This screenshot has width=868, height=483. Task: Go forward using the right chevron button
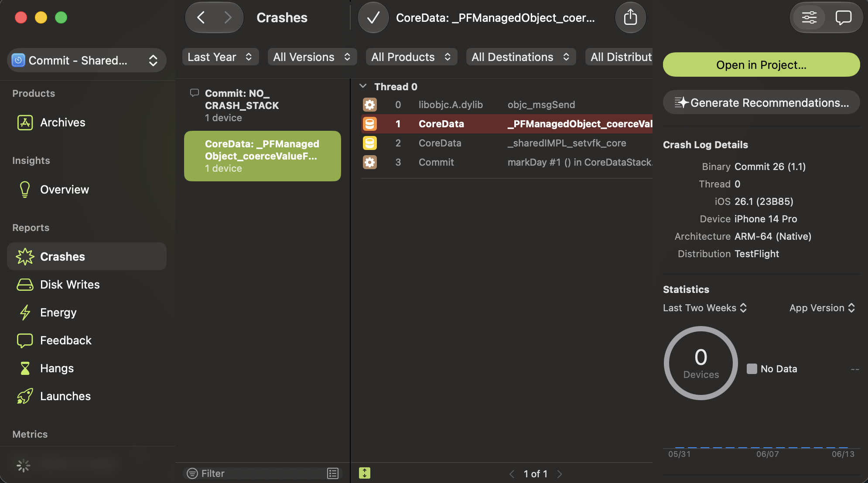point(227,17)
